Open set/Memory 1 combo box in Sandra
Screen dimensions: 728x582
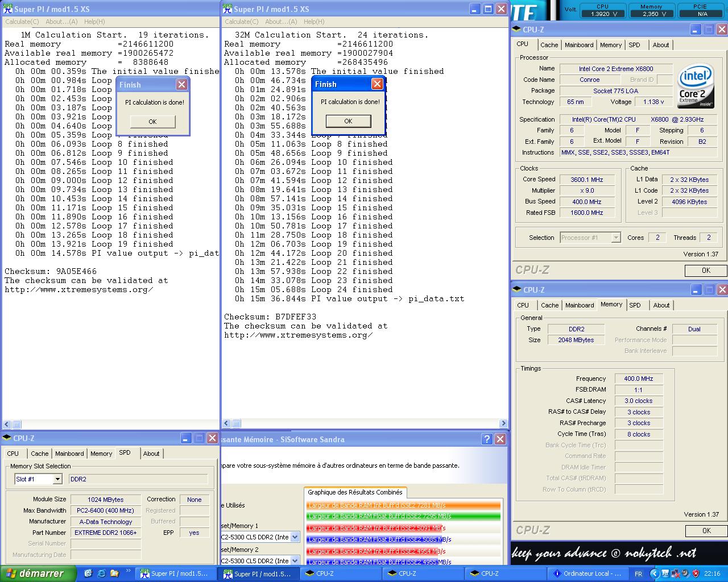click(x=295, y=537)
